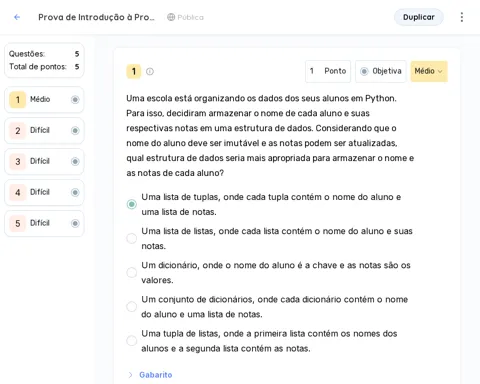Select the 'Uma lista de listas' answer option
The width and height of the screenshot is (480, 384).
click(x=132, y=238)
